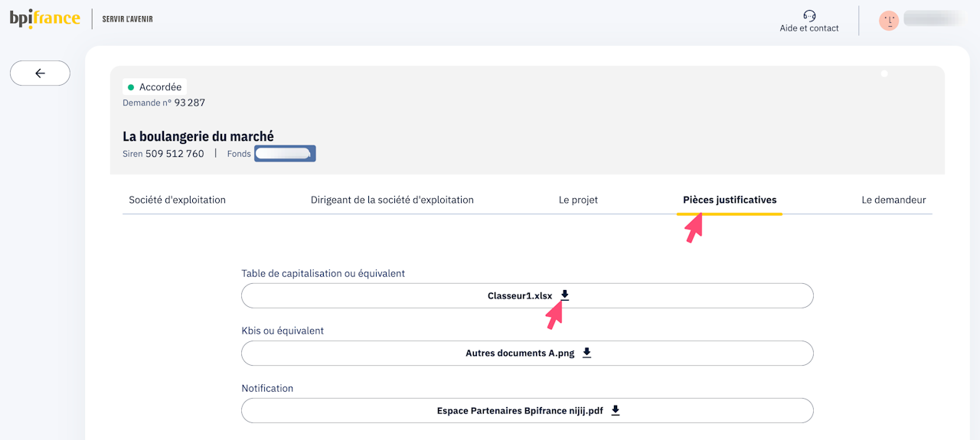Switch to Société d'exploitation tab
This screenshot has height=440, width=980.
pyautogui.click(x=177, y=200)
